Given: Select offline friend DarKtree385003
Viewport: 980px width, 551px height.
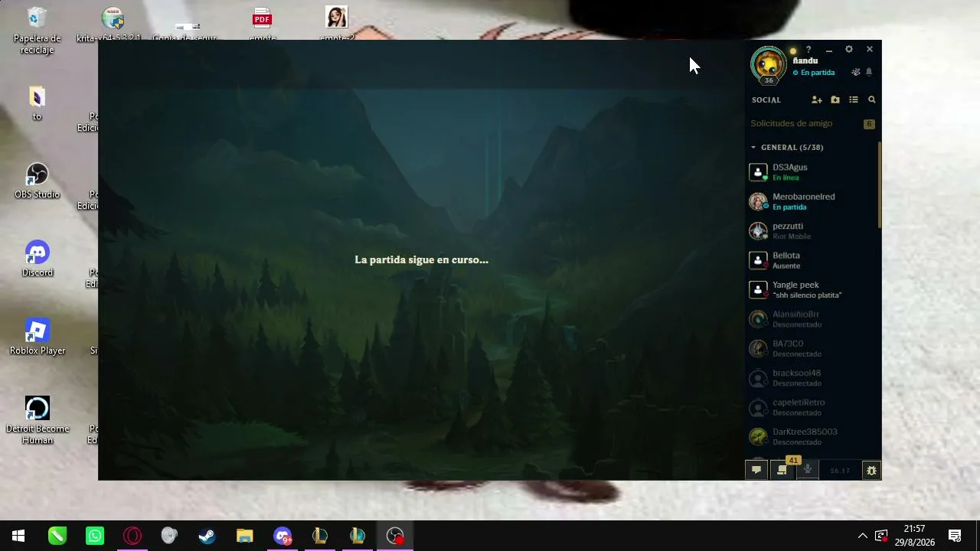Looking at the screenshot, I should click(812, 437).
